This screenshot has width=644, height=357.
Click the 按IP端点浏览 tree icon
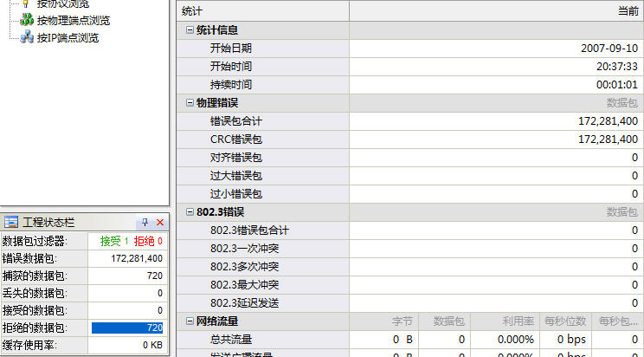27,37
